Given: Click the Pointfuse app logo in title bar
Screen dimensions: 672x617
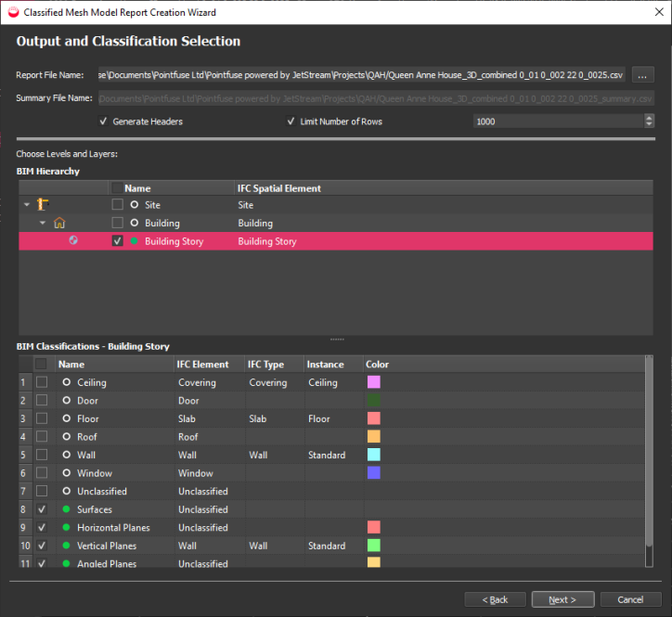Looking at the screenshot, I should pos(13,12).
